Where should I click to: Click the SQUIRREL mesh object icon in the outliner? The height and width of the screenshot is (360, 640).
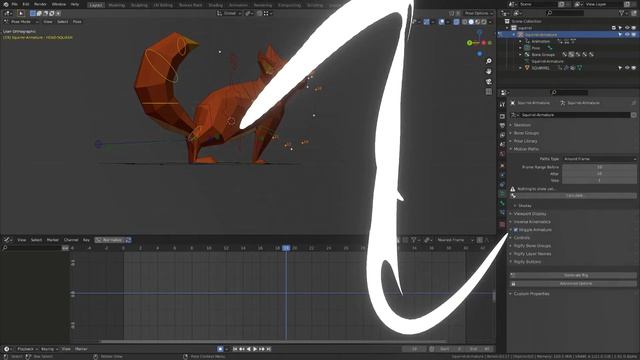tap(527, 68)
